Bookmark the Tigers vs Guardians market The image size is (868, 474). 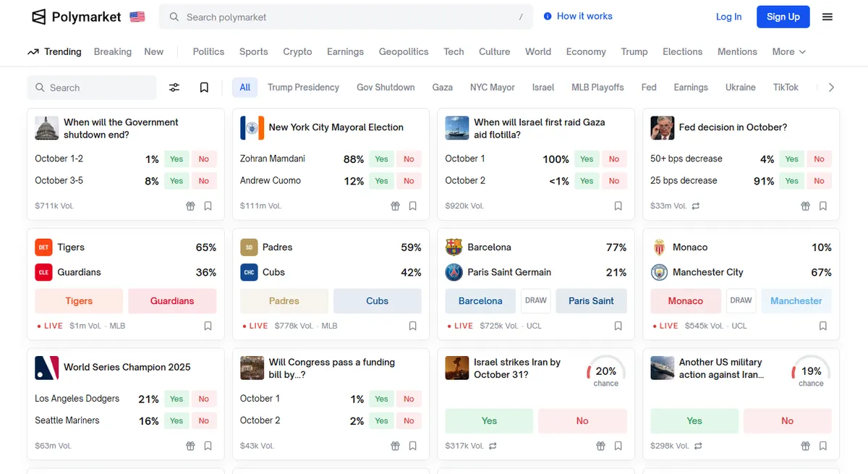coord(208,326)
